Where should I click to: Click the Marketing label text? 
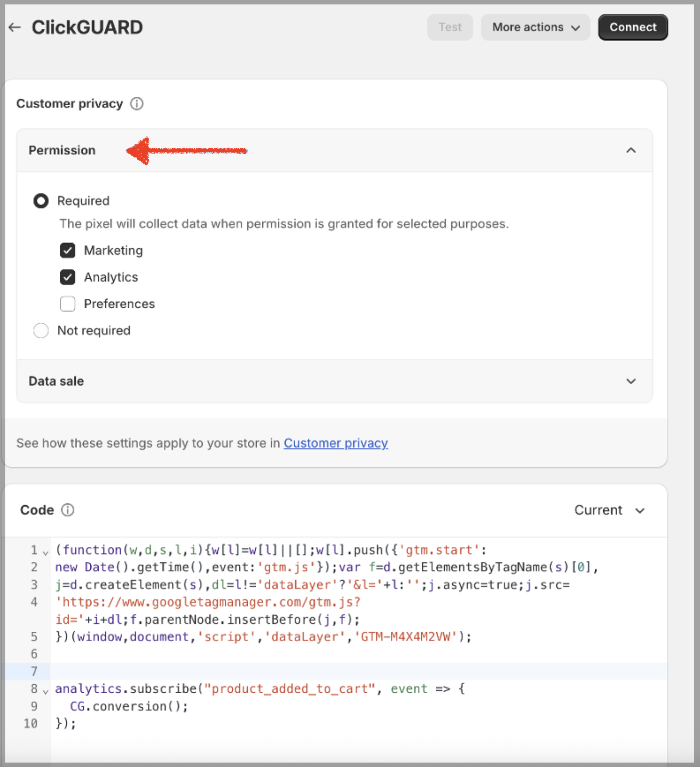click(x=113, y=250)
